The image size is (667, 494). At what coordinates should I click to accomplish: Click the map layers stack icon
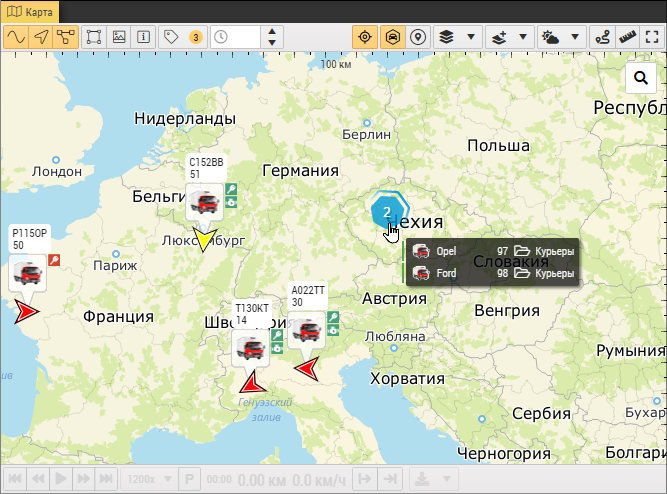coord(446,37)
